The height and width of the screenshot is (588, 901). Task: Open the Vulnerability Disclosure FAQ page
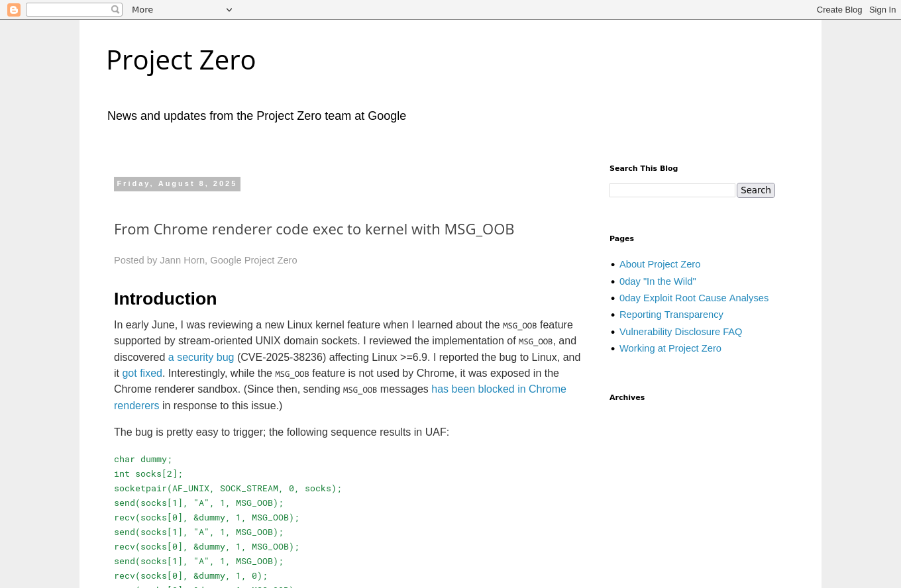point(680,332)
